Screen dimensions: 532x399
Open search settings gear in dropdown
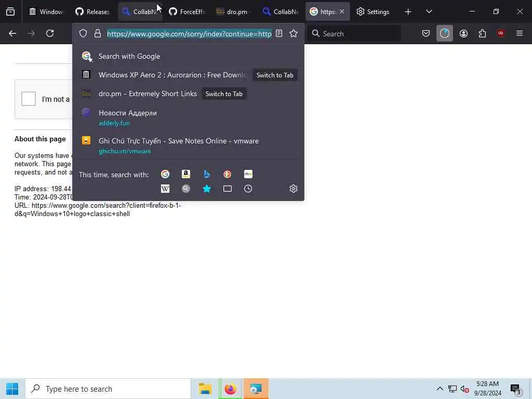pos(294,189)
